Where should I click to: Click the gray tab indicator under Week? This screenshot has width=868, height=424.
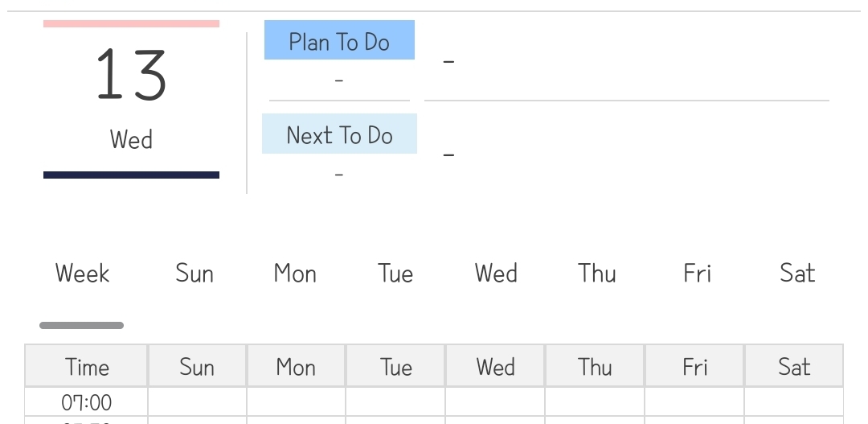82,326
